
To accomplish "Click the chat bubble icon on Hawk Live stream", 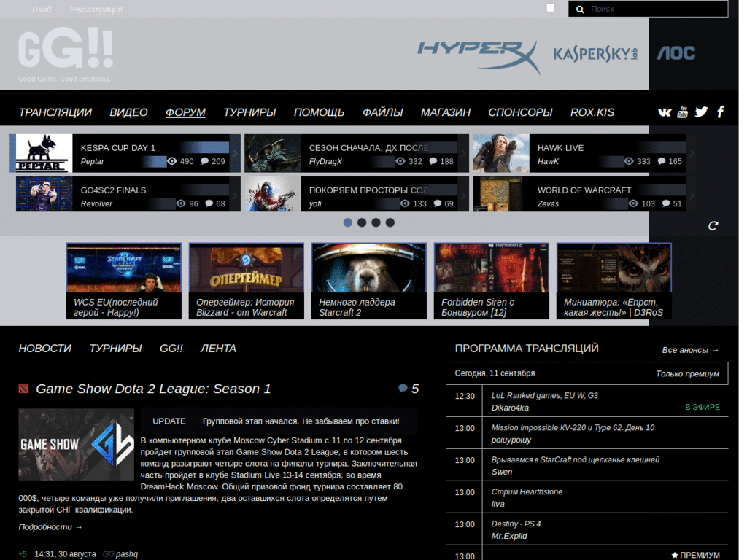I will point(661,161).
